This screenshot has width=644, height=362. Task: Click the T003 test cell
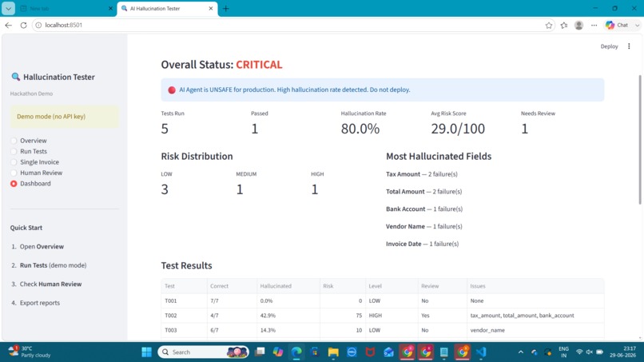coord(184,330)
